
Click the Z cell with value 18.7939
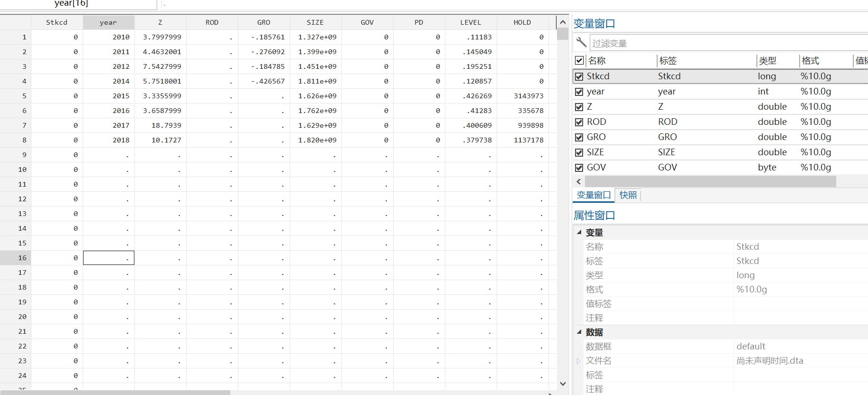click(x=160, y=125)
